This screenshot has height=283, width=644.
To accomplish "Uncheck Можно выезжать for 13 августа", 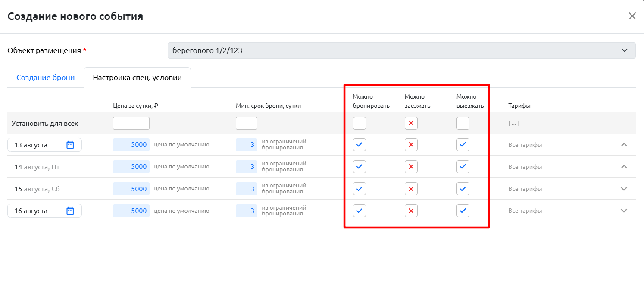I will [x=463, y=145].
